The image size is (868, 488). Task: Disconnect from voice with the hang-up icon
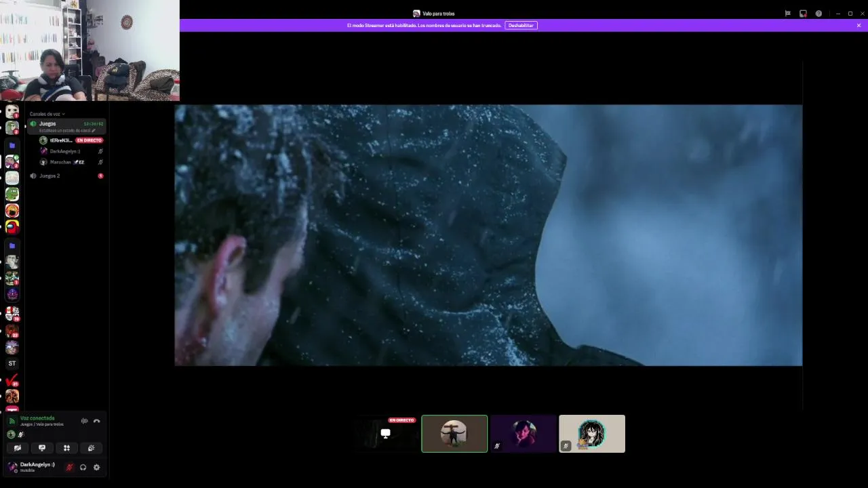(97, 421)
